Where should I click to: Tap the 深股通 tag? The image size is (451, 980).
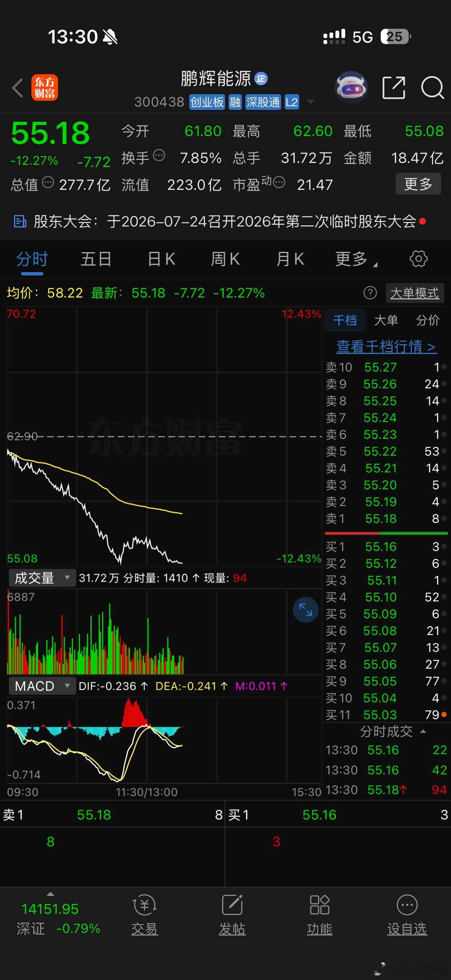(x=263, y=102)
